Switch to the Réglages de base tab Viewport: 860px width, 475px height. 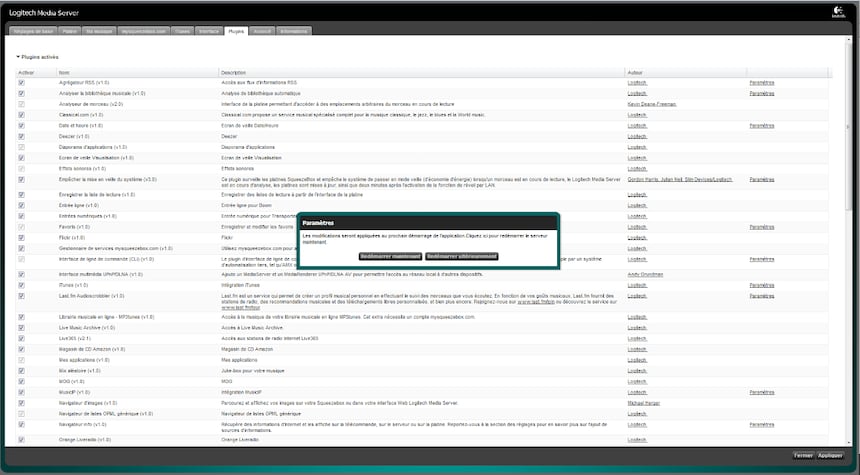(x=33, y=31)
